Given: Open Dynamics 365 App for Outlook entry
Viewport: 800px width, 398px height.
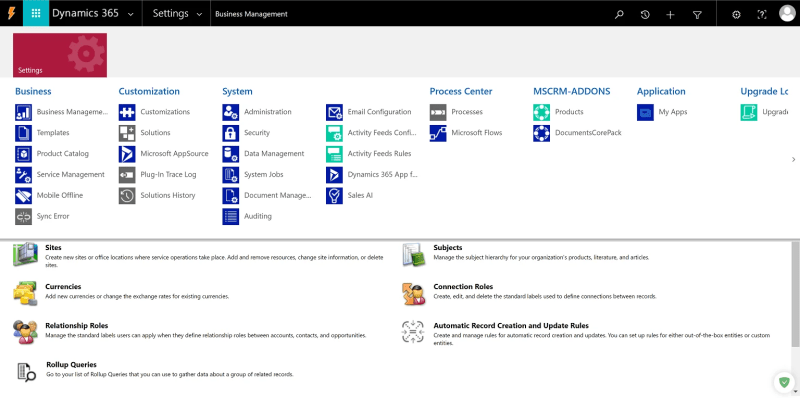Looking at the screenshot, I should [x=382, y=175].
